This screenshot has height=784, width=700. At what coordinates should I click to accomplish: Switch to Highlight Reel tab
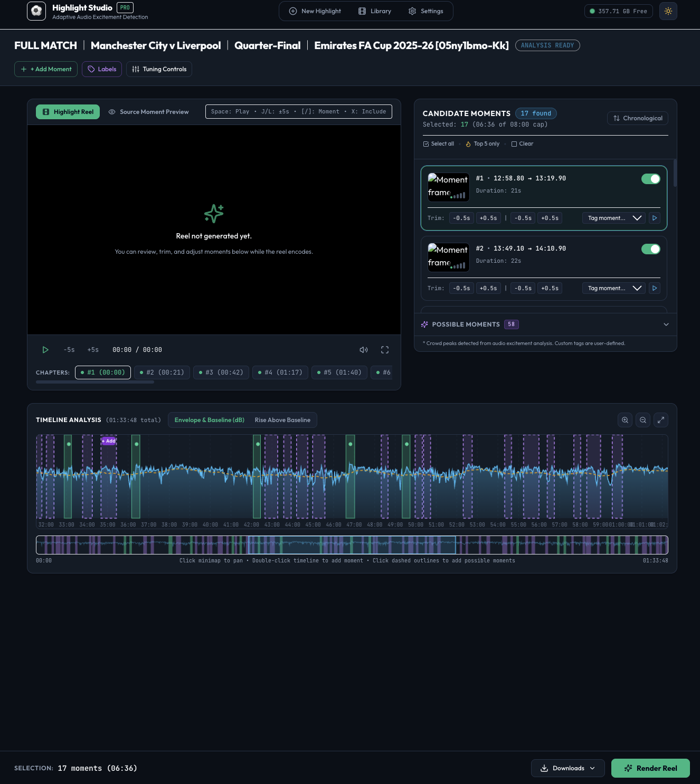click(x=68, y=112)
